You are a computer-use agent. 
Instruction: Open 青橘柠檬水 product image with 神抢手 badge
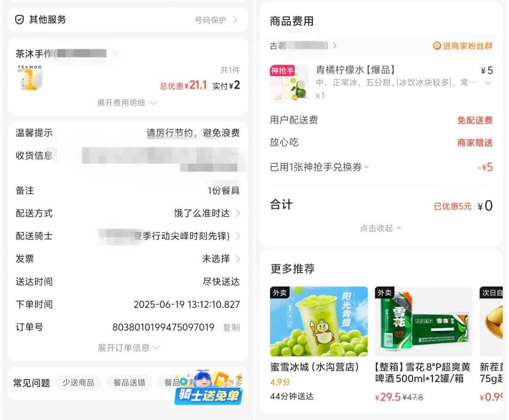[x=289, y=84]
